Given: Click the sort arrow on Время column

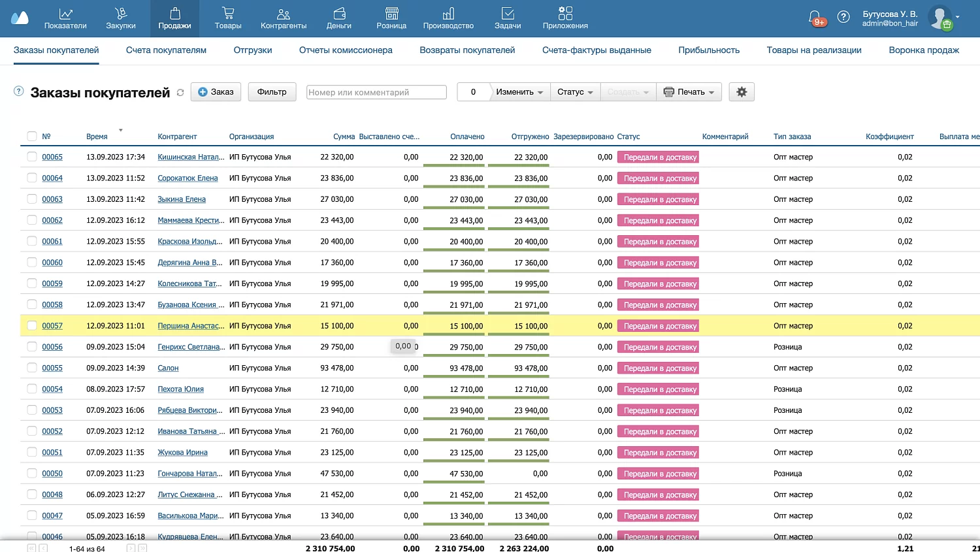Looking at the screenshot, I should click(x=121, y=130).
